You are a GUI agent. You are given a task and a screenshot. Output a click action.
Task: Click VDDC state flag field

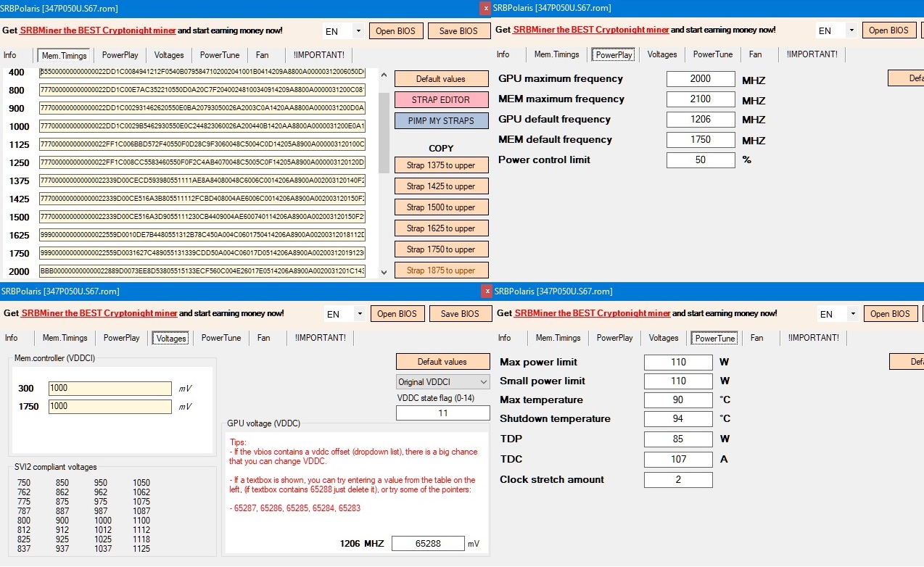(443, 413)
